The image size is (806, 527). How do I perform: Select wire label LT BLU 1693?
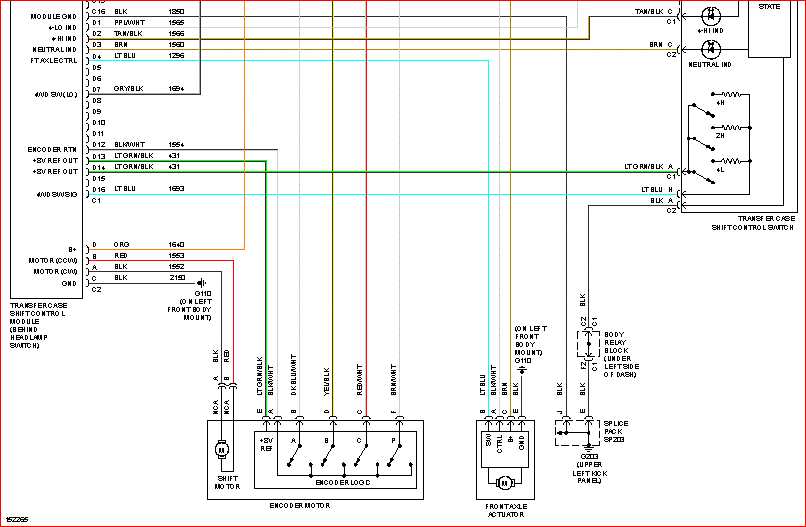(149, 189)
